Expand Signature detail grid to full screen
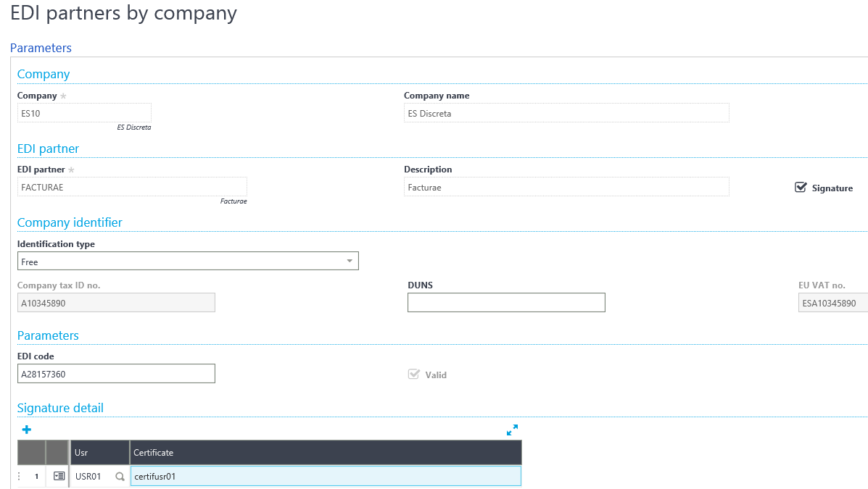 pos(512,430)
